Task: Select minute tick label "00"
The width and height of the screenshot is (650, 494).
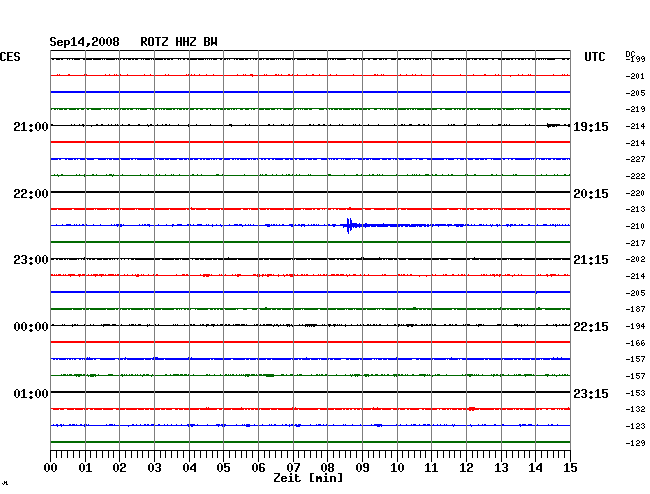Action: click(x=51, y=468)
